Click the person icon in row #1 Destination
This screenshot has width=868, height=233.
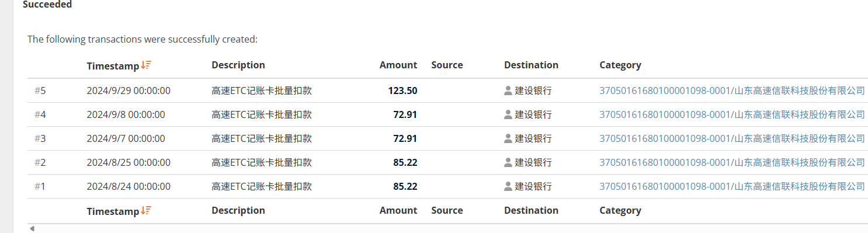tap(508, 186)
